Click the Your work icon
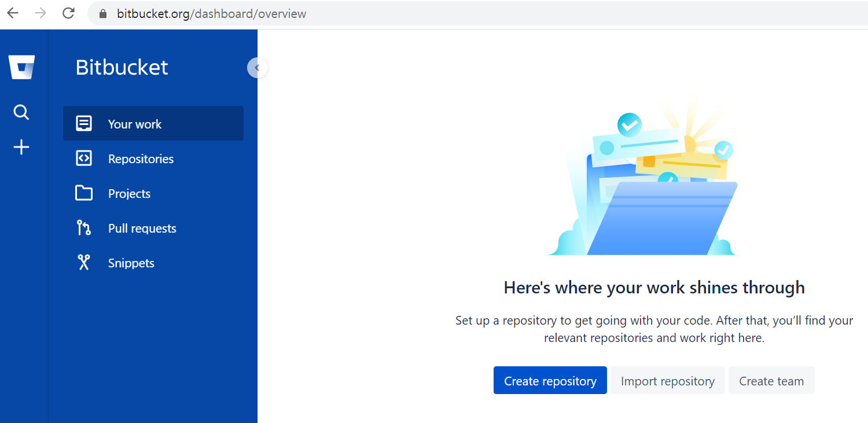This screenshot has width=868, height=423. point(84,123)
